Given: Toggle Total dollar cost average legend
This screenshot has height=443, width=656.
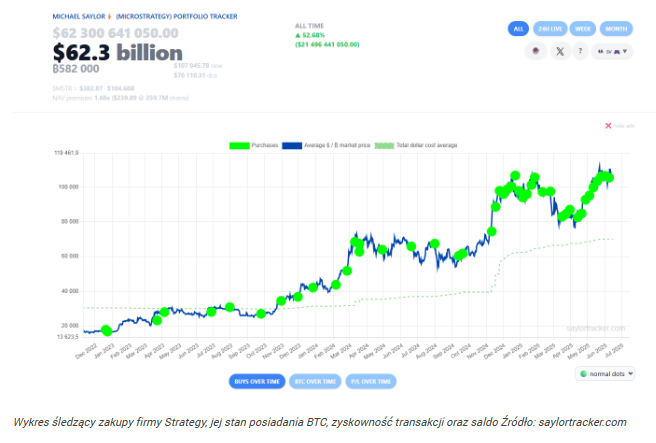Looking at the screenshot, I should click(x=416, y=145).
